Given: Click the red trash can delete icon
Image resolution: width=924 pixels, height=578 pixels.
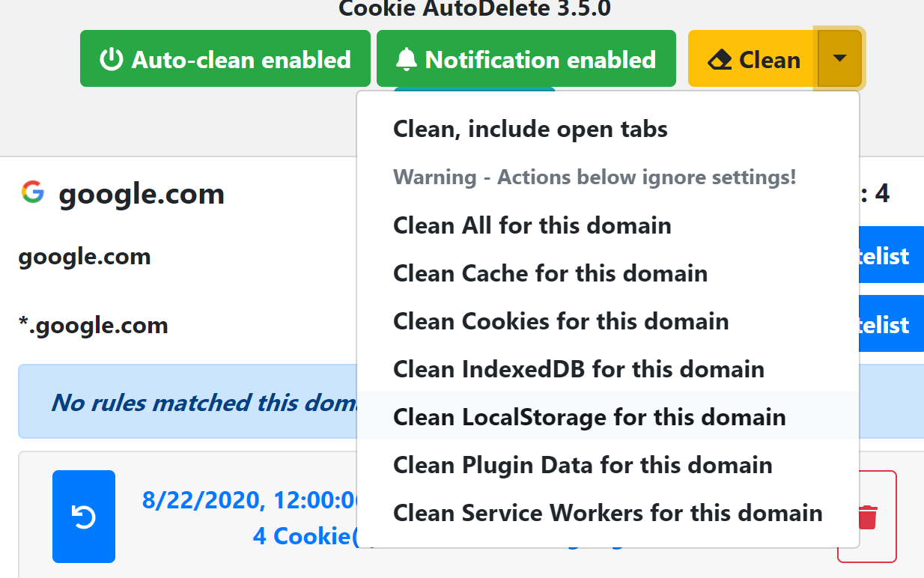Looking at the screenshot, I should (867, 517).
